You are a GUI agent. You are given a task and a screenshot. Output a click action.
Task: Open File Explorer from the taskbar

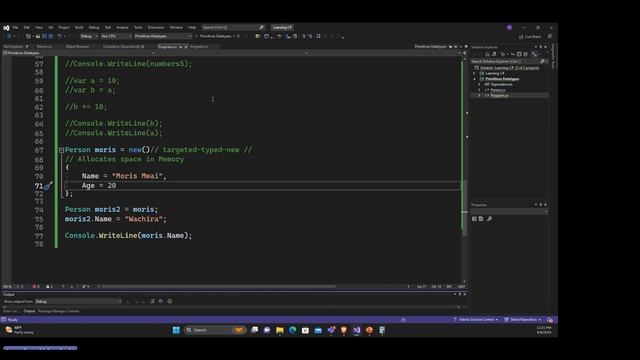click(280, 330)
